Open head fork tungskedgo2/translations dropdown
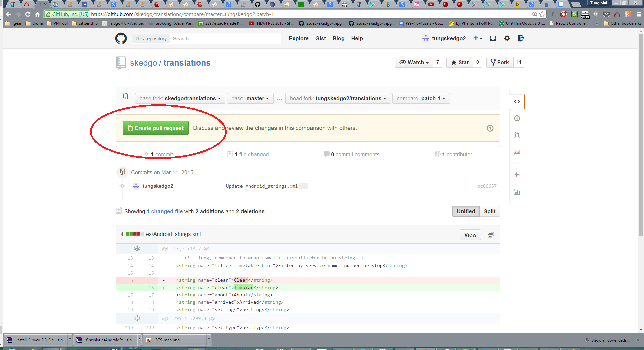 click(x=338, y=98)
